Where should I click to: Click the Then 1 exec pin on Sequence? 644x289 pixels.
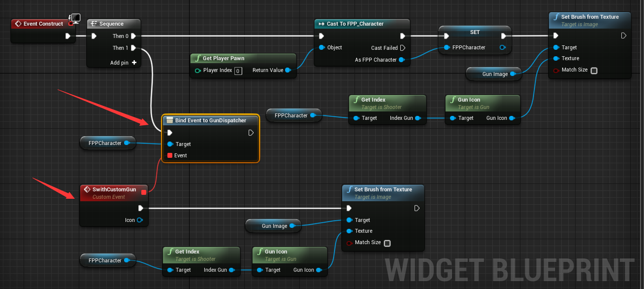pos(133,48)
